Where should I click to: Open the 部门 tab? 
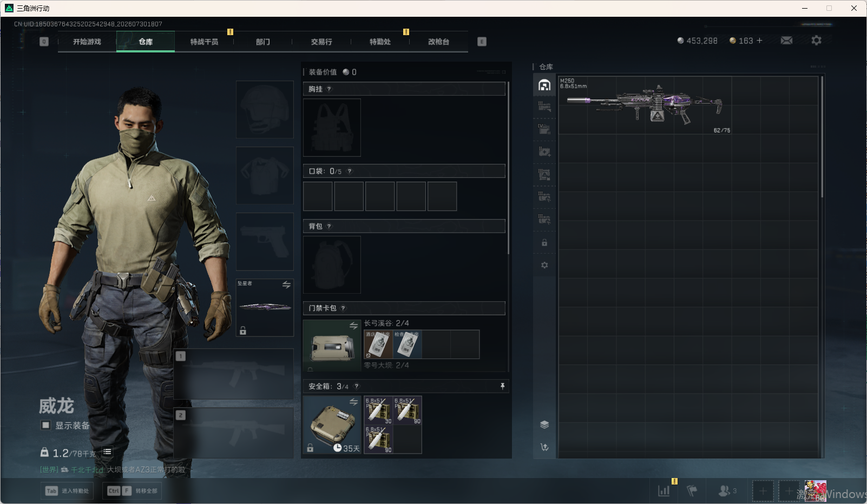[262, 42]
